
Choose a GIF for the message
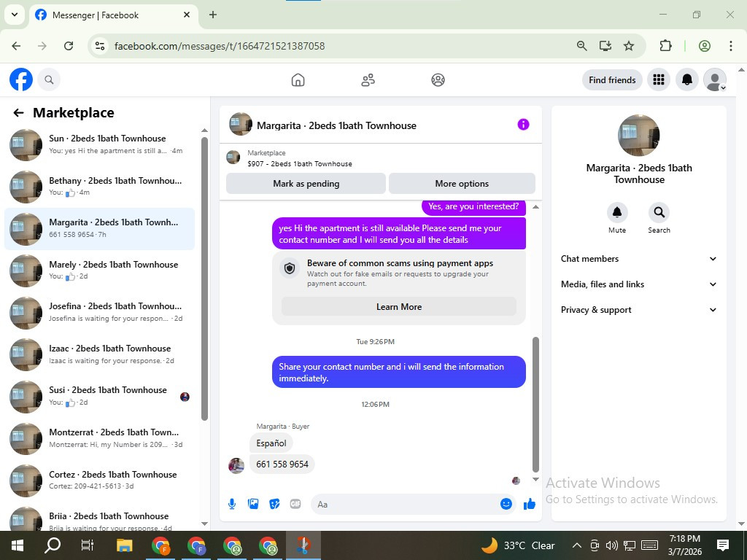pyautogui.click(x=295, y=504)
